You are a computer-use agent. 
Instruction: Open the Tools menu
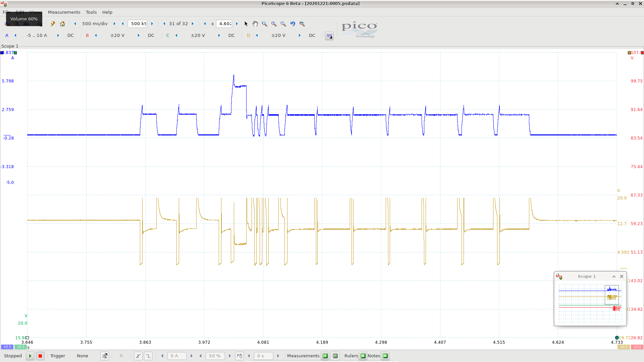91,12
